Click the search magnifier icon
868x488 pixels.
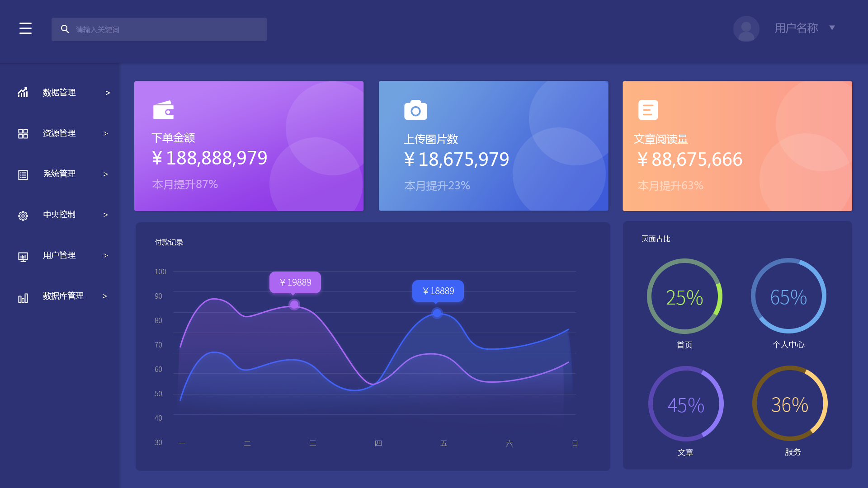pos(65,29)
